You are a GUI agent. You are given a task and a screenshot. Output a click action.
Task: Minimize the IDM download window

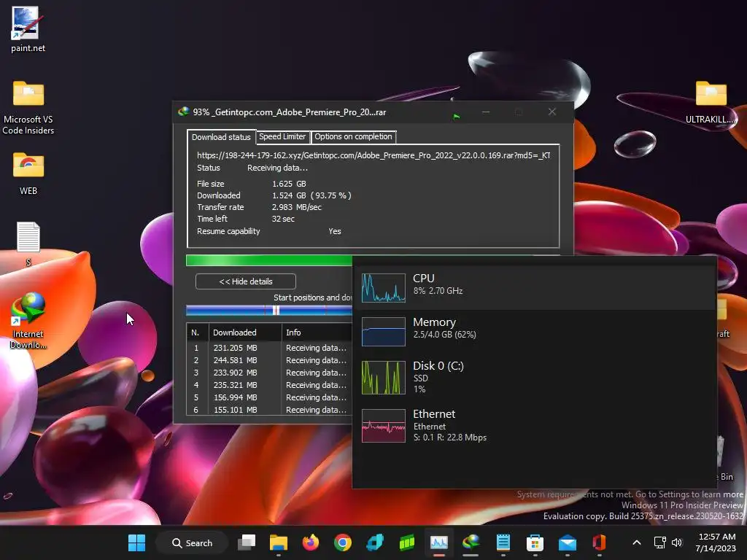click(x=485, y=112)
